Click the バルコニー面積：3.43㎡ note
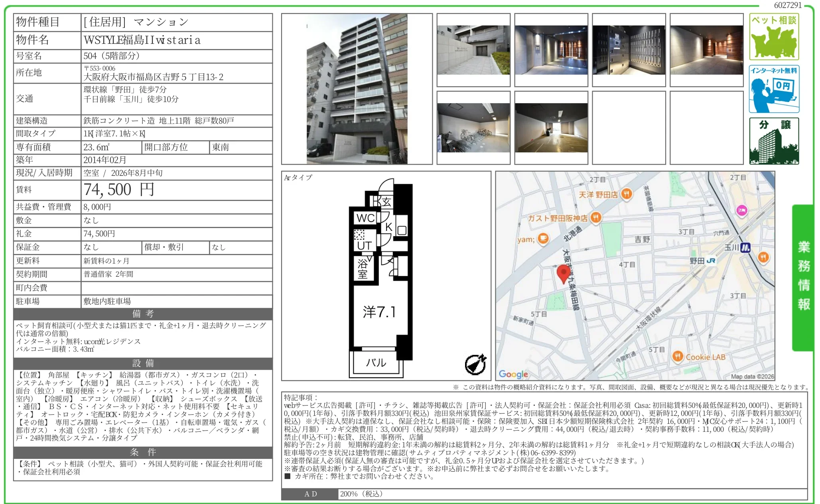Viewport: 820px width, 504px height. click(x=55, y=349)
